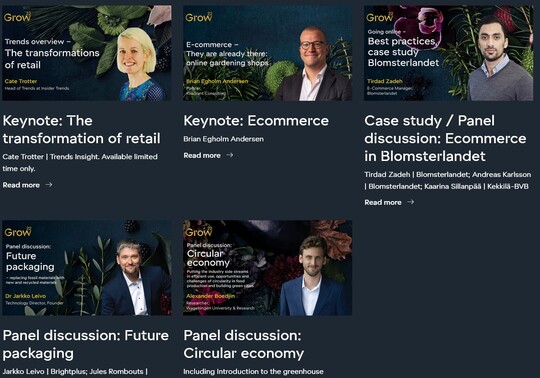The height and width of the screenshot is (378, 540).
Task: Click Grow logo on Blomsterlandet case study thumbnail
Action: [380, 17]
